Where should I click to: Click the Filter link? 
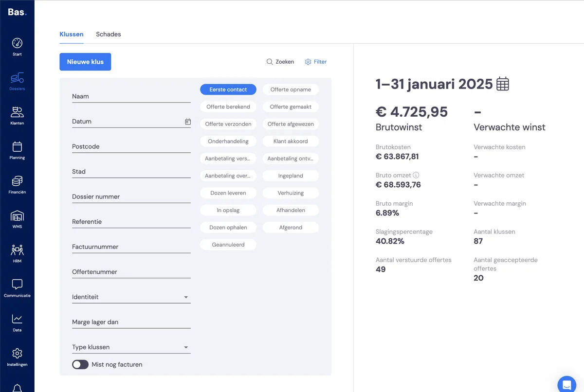click(320, 62)
